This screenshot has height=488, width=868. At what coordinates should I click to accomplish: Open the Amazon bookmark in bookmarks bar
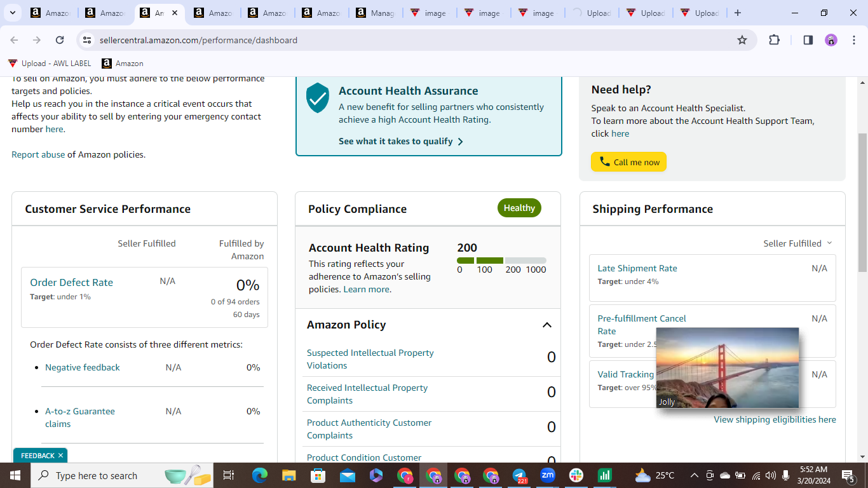(123, 64)
